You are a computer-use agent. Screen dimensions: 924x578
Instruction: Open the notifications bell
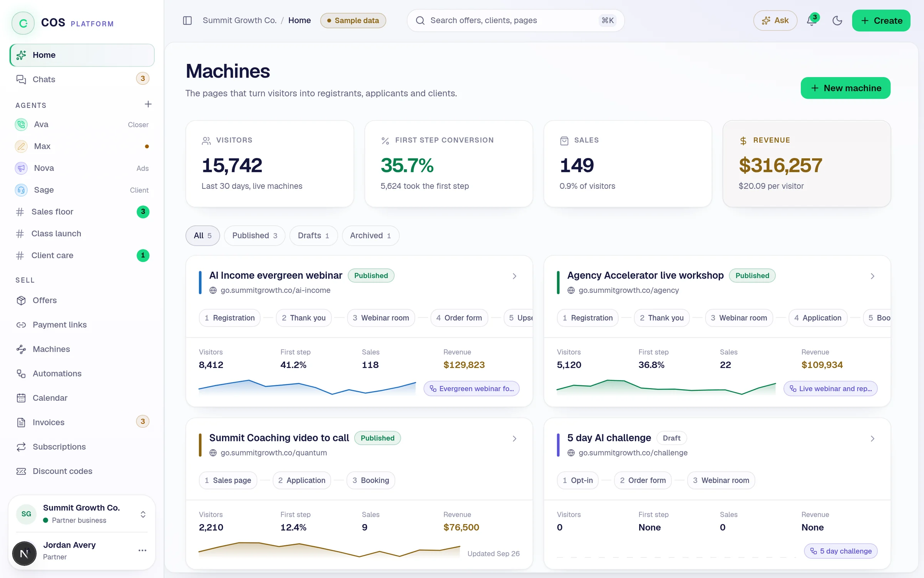812,20
